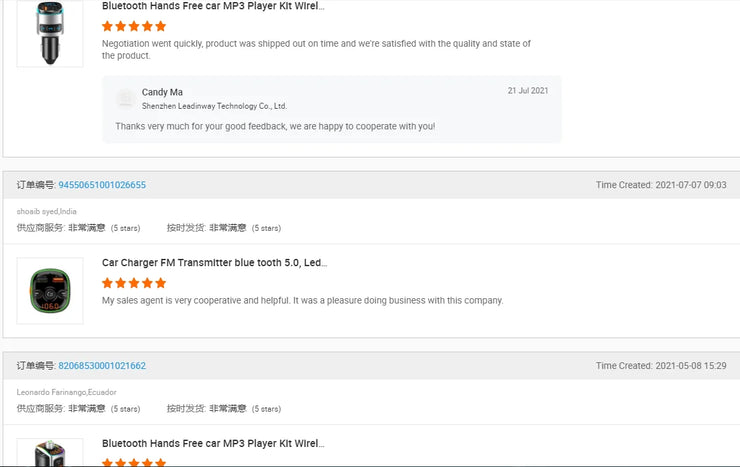Image resolution: width=740 pixels, height=467 pixels.
Task: Click the 21 Jul 2021 reply date
Action: pos(527,91)
